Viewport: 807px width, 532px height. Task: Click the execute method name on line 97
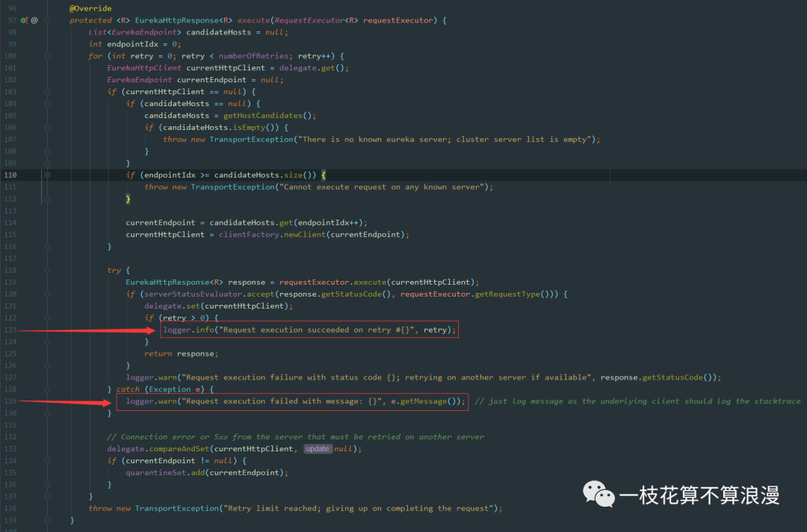point(253,21)
